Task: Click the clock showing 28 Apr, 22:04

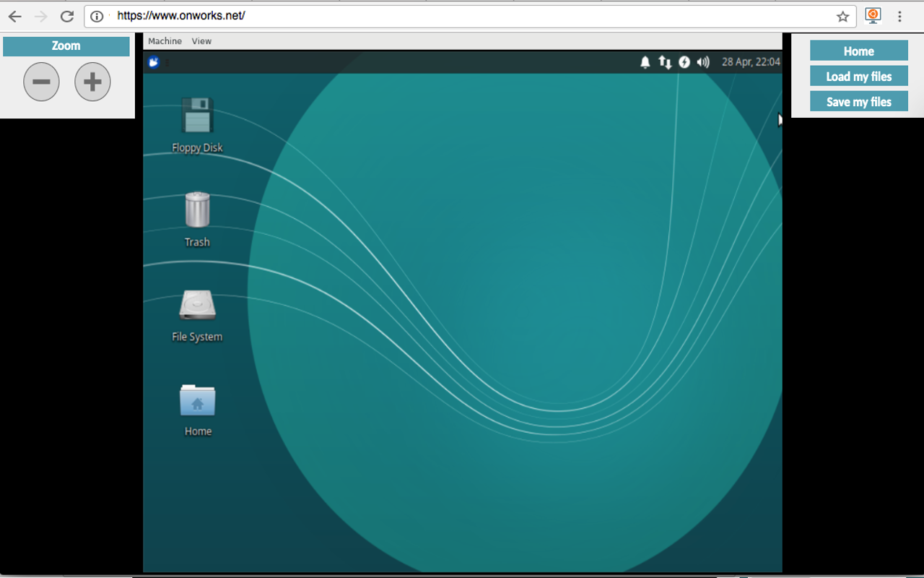Action: point(751,62)
